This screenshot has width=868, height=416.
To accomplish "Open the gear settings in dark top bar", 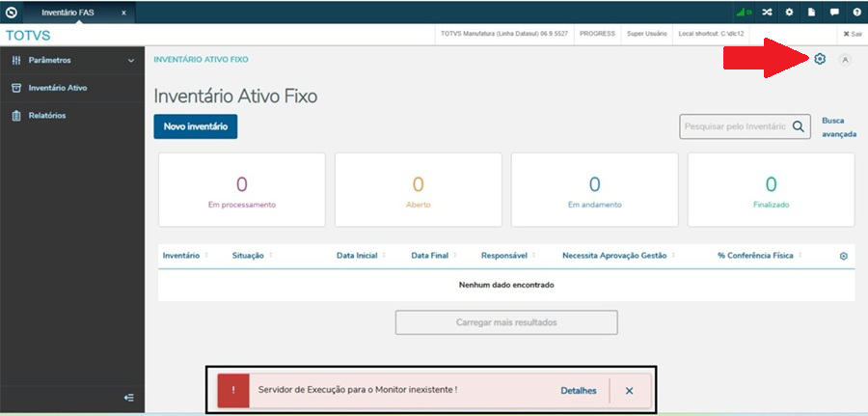I will click(789, 13).
